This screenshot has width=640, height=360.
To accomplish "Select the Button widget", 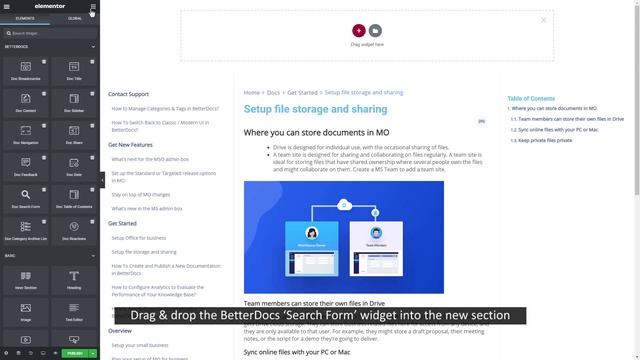I will pos(74,340).
